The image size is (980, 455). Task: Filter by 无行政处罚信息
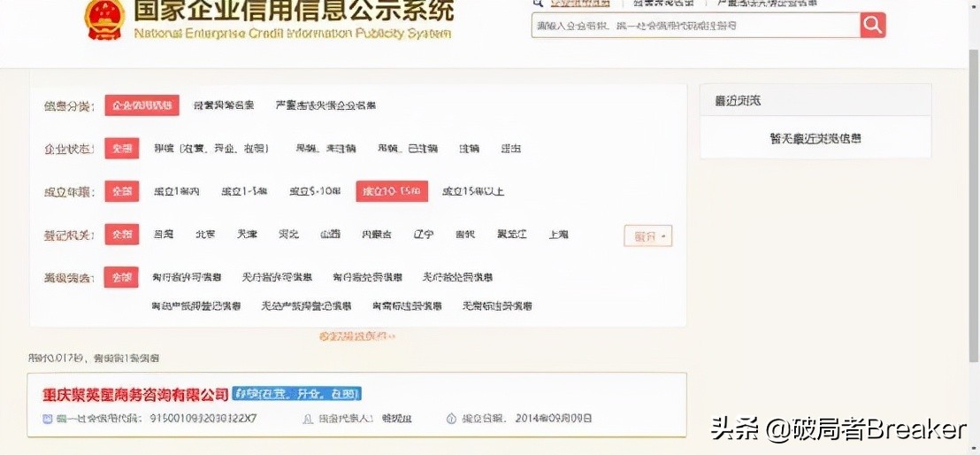[x=458, y=277]
